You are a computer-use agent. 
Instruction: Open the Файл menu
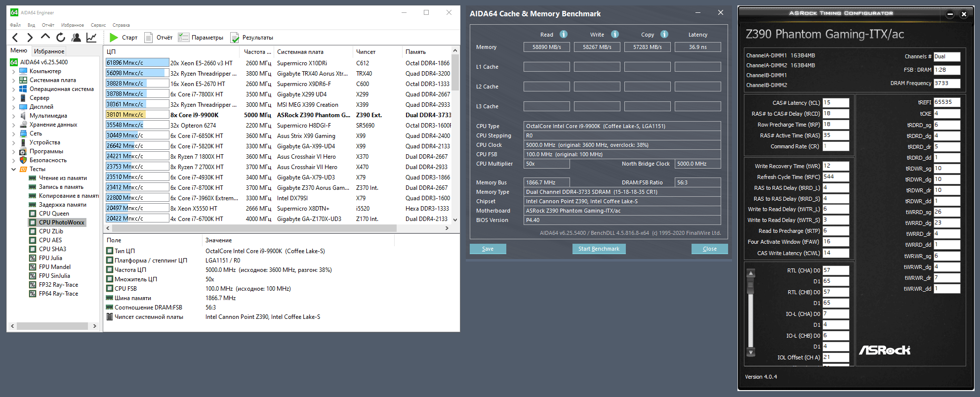15,25
